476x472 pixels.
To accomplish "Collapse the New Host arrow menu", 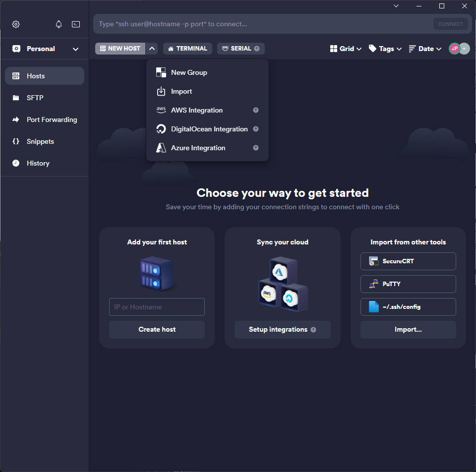I will coord(152,49).
